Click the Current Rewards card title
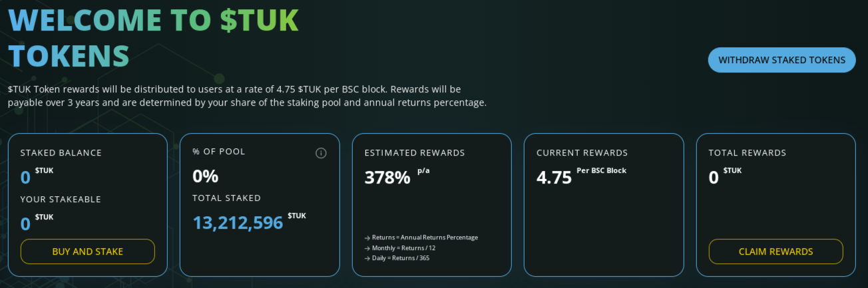 582,152
